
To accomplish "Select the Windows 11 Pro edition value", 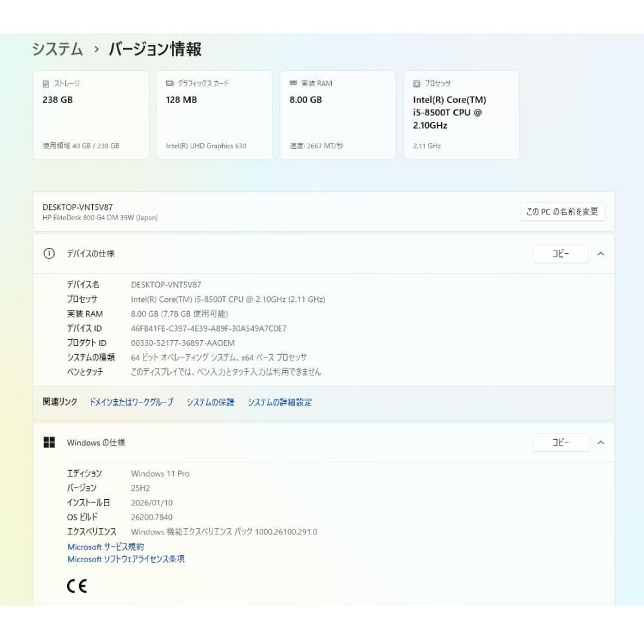I will pos(160,473).
